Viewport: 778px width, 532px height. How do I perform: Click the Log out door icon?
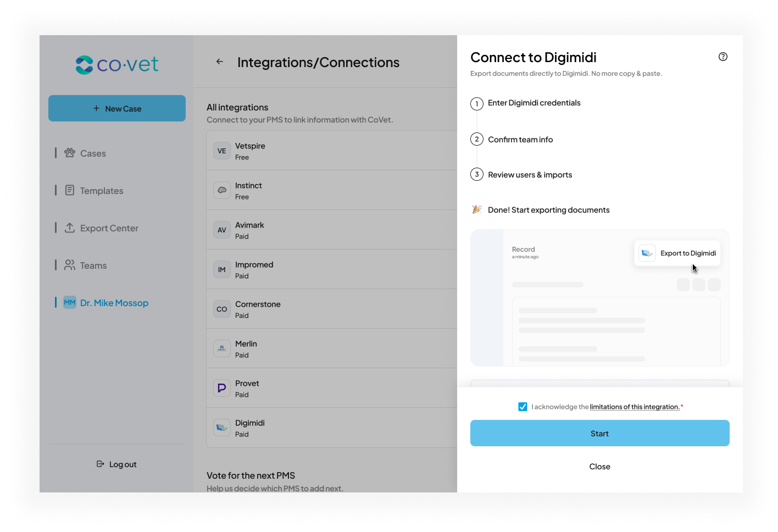[x=101, y=464]
